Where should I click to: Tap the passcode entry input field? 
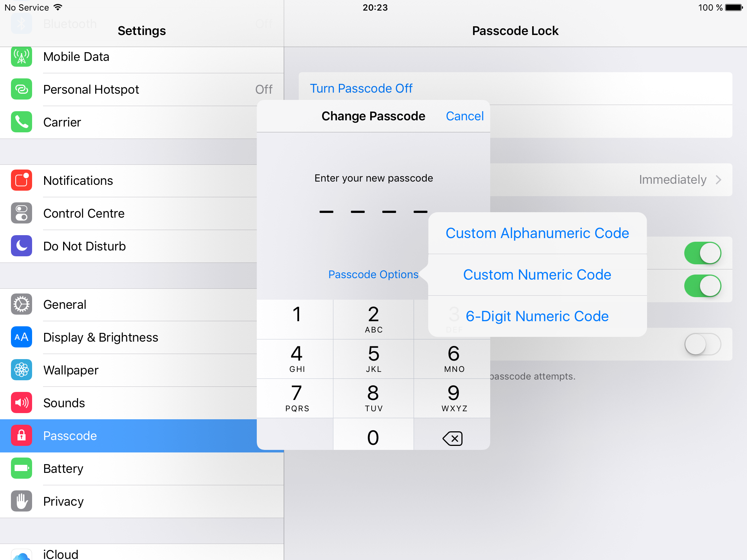click(x=373, y=210)
